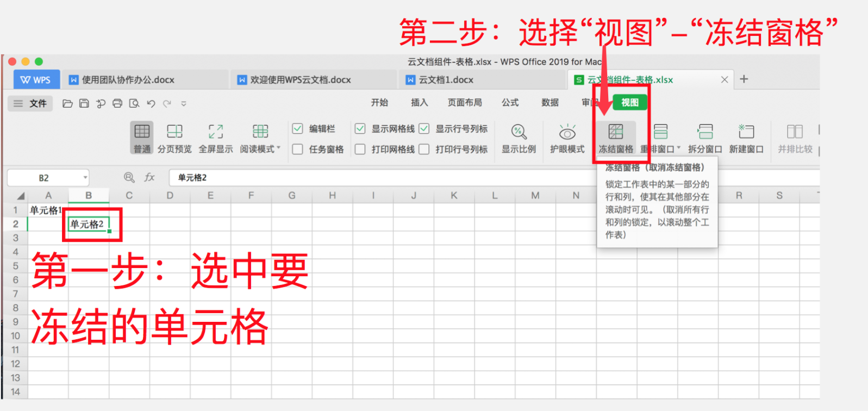
Task: Click the fx insert function icon
Action: pos(149,177)
